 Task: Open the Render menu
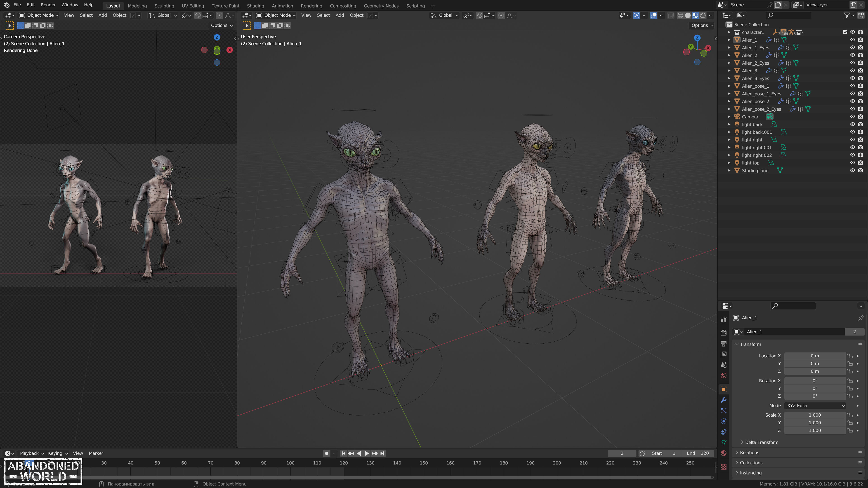coord(48,5)
